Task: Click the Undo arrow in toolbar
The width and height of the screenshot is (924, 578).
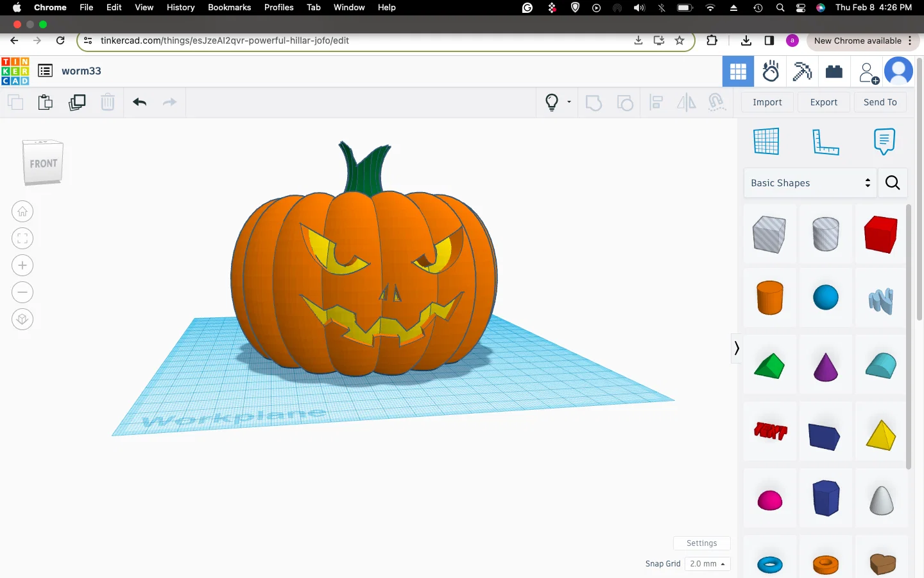Action: click(x=140, y=102)
